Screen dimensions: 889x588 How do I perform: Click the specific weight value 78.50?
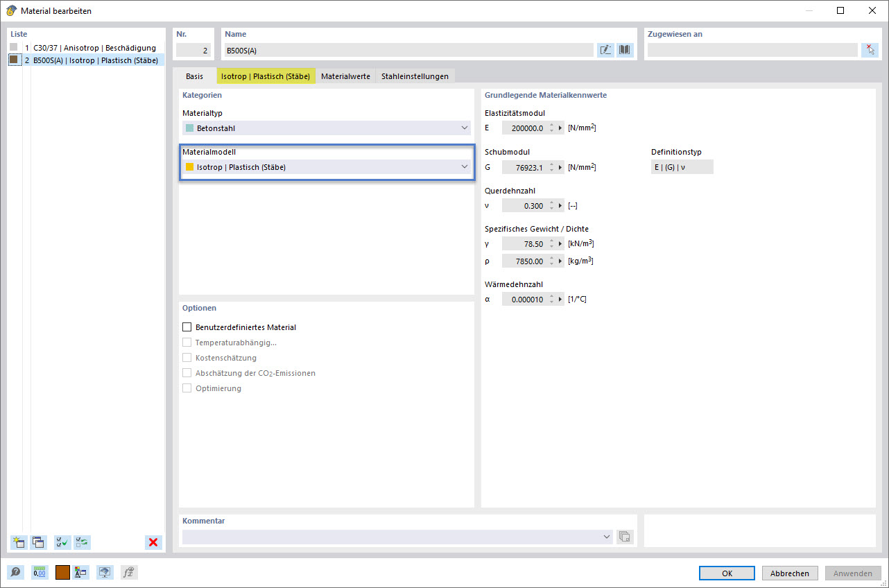pos(524,244)
